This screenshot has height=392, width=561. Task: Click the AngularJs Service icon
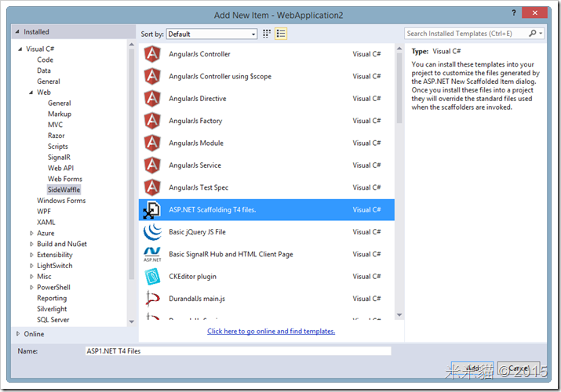152,165
